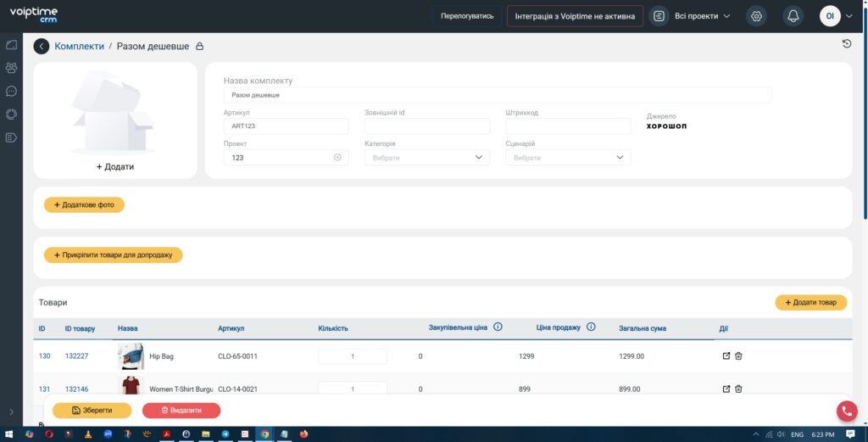Image resolution: width=868 pixels, height=442 pixels.
Task: Open the circular support icon in sidebar
Action: pyautogui.click(x=11, y=114)
